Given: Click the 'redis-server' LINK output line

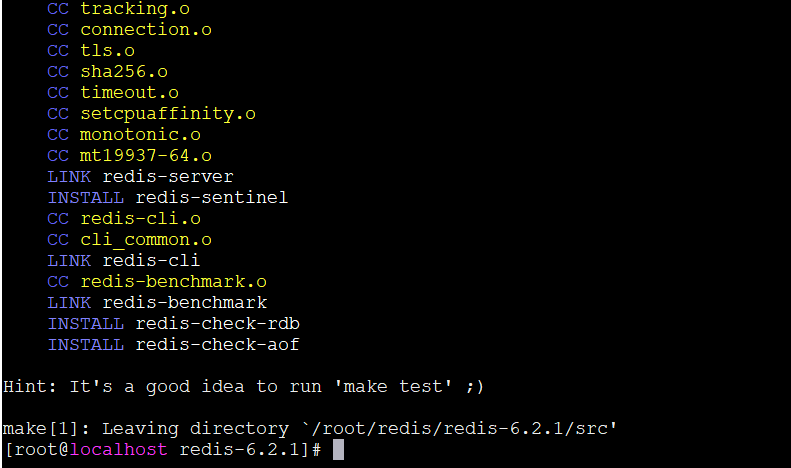Looking at the screenshot, I should coord(140,177).
